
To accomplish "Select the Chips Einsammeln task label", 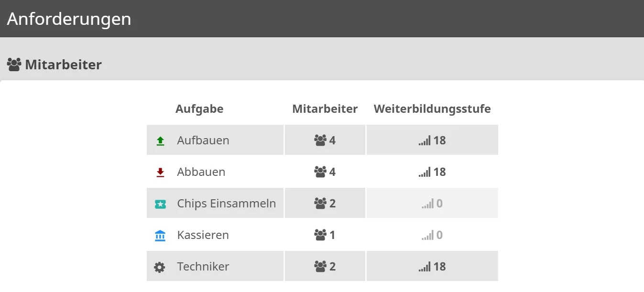I will point(226,204).
